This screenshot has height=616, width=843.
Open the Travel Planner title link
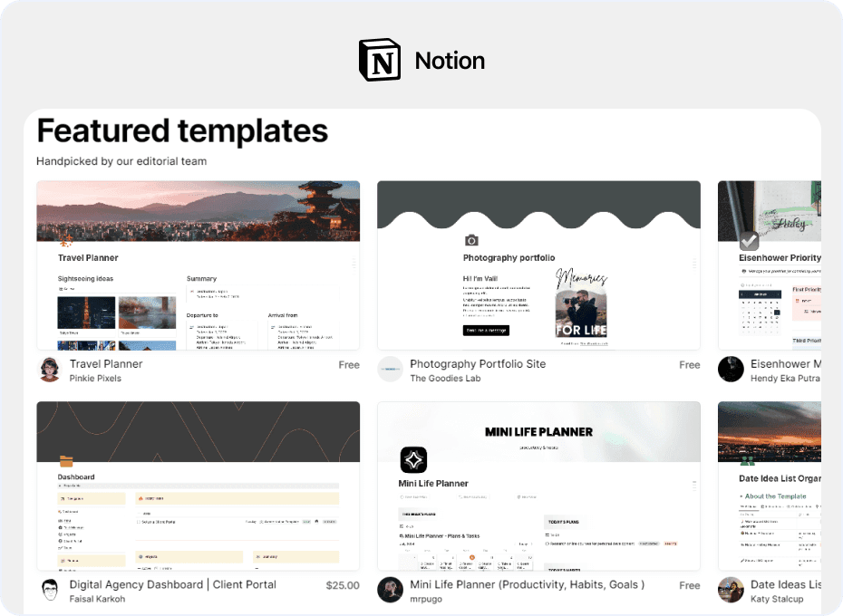point(106,364)
